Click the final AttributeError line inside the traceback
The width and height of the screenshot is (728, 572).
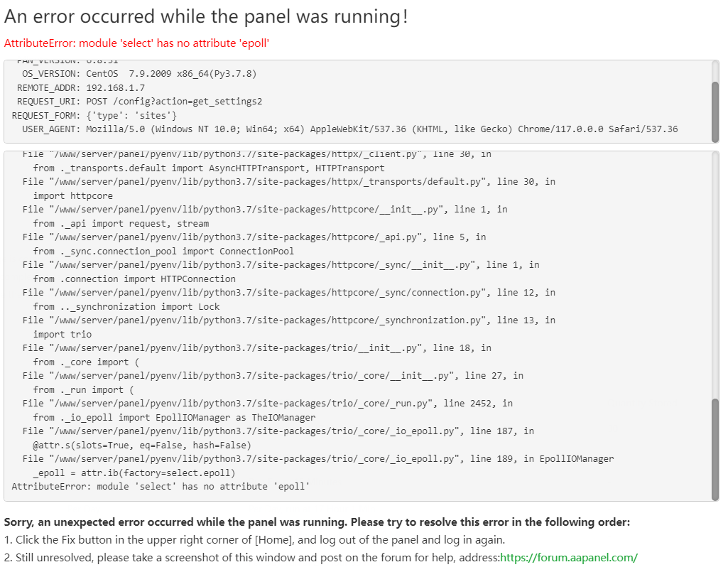(x=161, y=487)
